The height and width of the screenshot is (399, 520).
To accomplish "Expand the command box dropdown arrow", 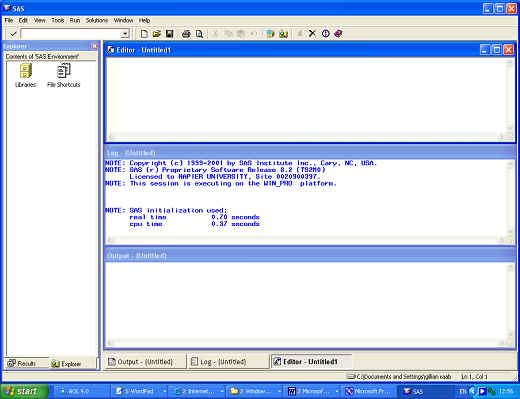I will [125, 34].
